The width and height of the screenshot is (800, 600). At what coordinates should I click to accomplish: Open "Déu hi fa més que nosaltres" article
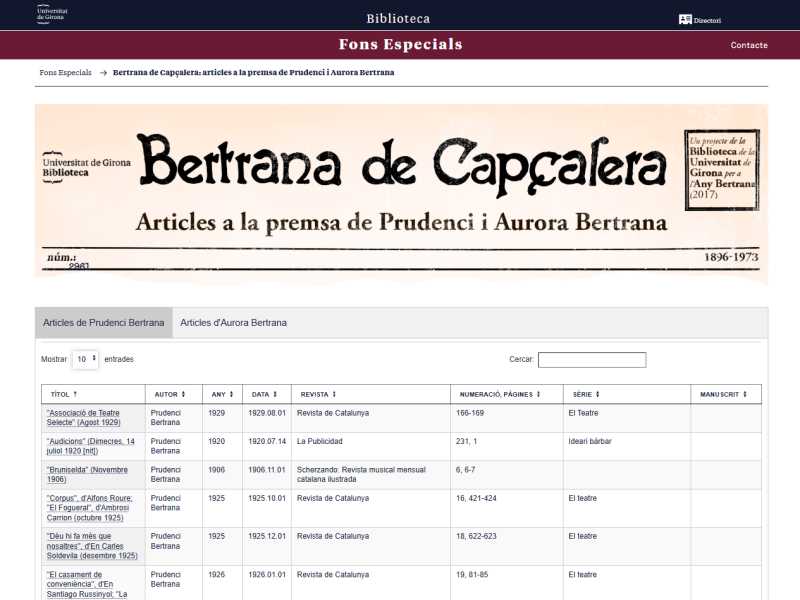92,546
